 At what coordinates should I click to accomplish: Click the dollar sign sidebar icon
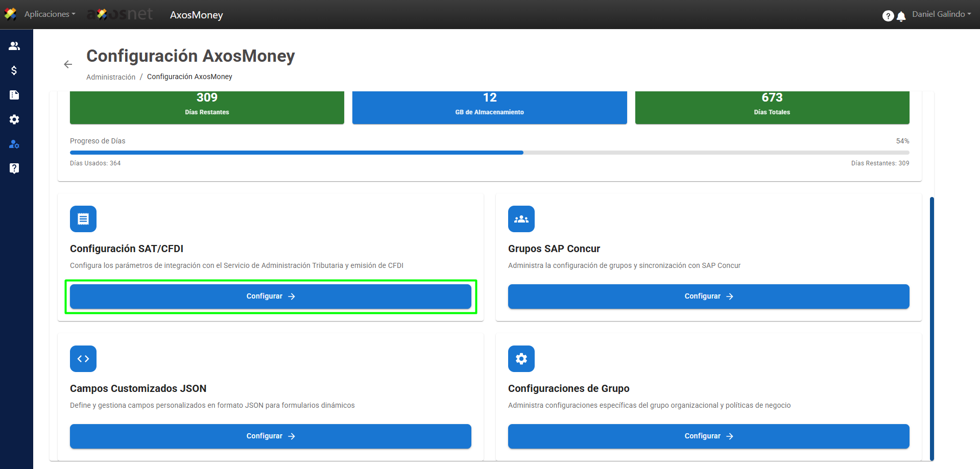point(14,70)
